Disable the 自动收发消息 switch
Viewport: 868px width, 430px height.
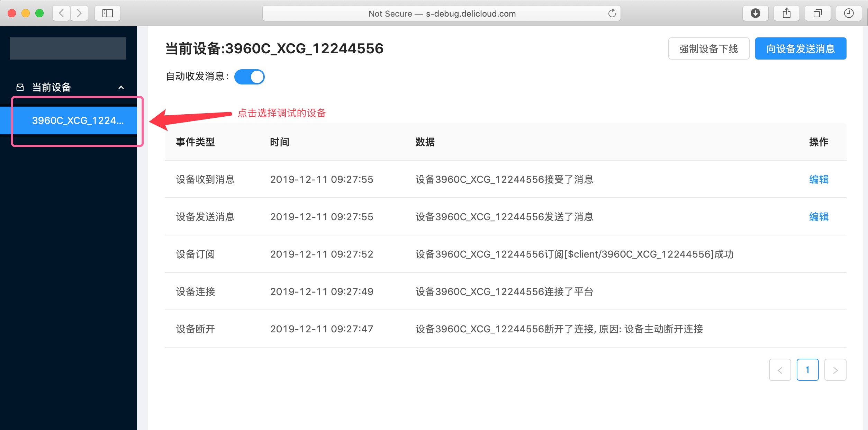point(250,77)
